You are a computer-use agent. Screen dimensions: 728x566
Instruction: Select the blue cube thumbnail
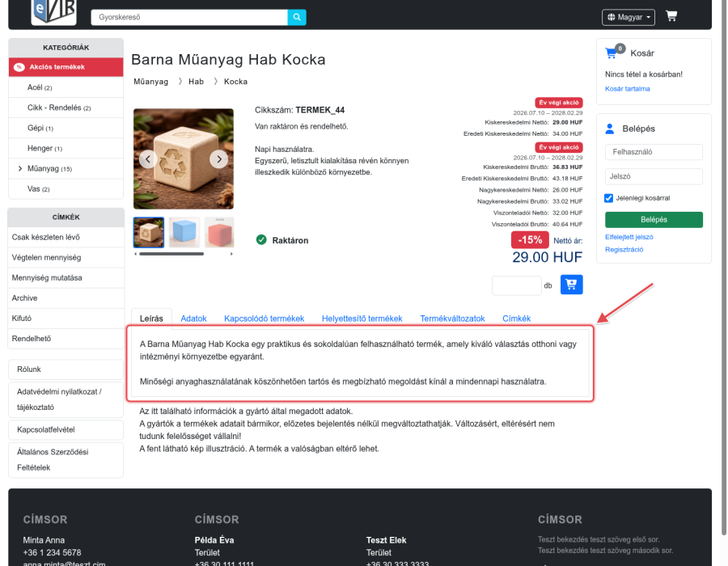[184, 232]
